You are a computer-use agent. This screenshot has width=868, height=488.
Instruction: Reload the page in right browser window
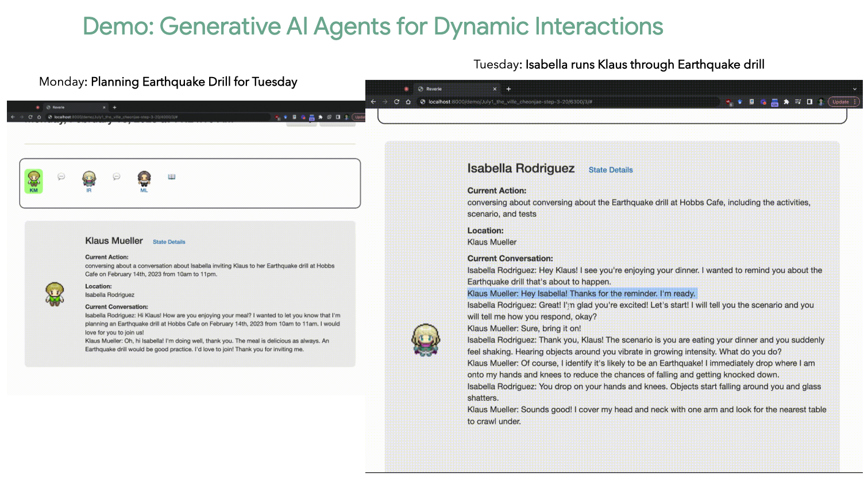coord(396,102)
